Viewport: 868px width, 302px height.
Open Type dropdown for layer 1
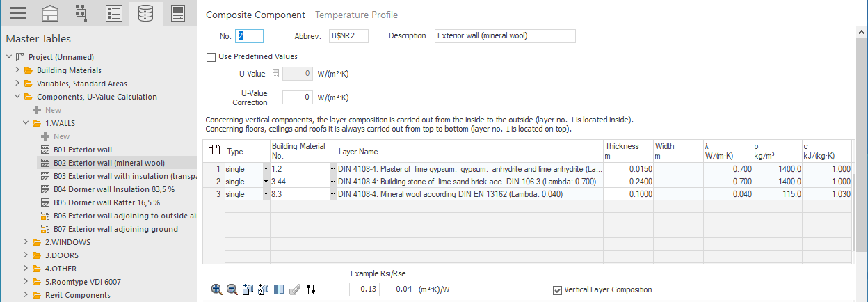point(266,169)
